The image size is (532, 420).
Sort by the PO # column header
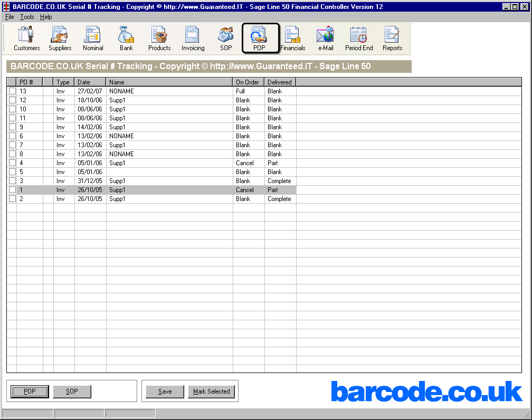(x=30, y=82)
